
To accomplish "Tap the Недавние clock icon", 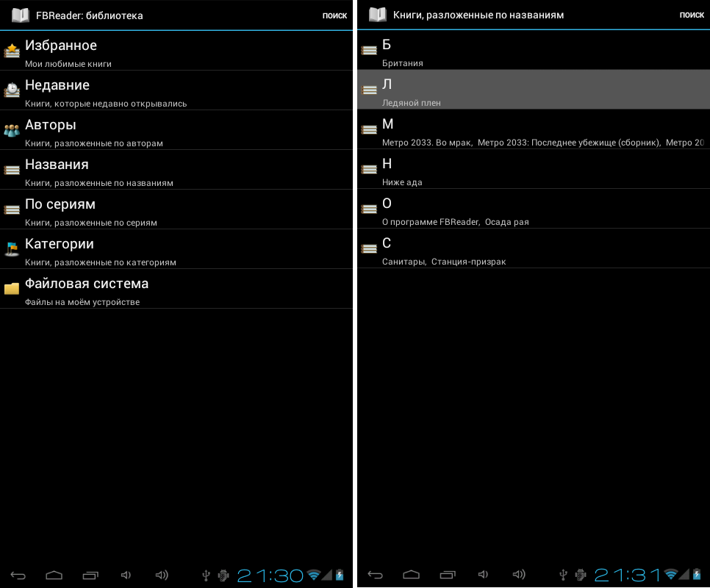I will tap(12, 90).
